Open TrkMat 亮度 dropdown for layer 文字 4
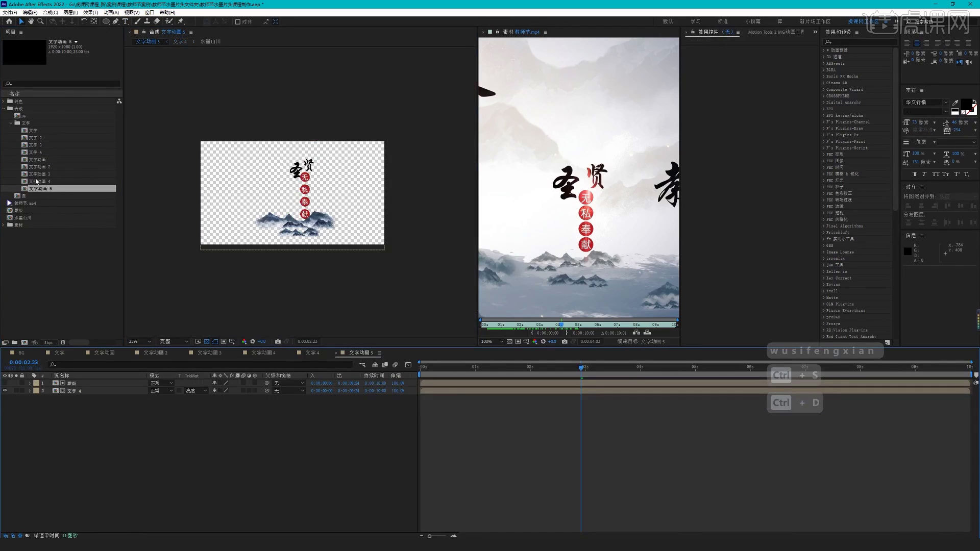 tap(196, 391)
